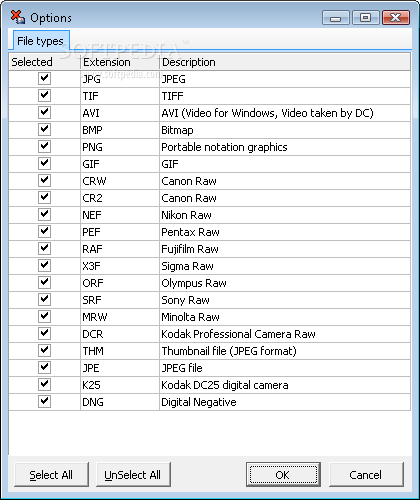The width and height of the screenshot is (420, 500).
Task: Uncheck the RAF Fujifilm checkbox
Action: click(x=44, y=249)
